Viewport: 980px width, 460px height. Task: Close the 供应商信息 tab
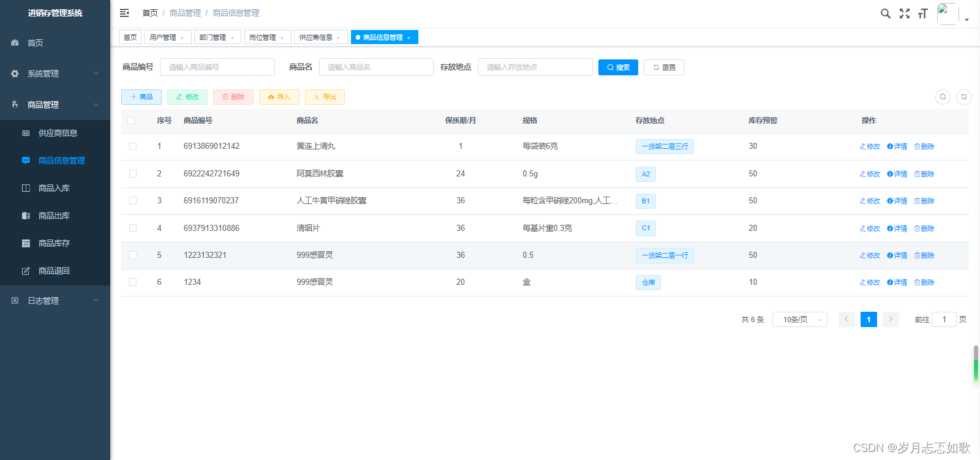tap(338, 38)
